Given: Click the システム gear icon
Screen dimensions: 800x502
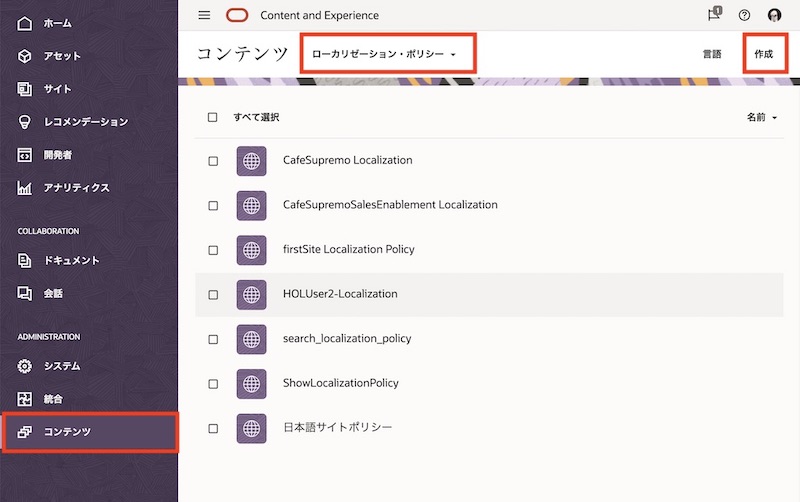Looking at the screenshot, I should point(24,366).
